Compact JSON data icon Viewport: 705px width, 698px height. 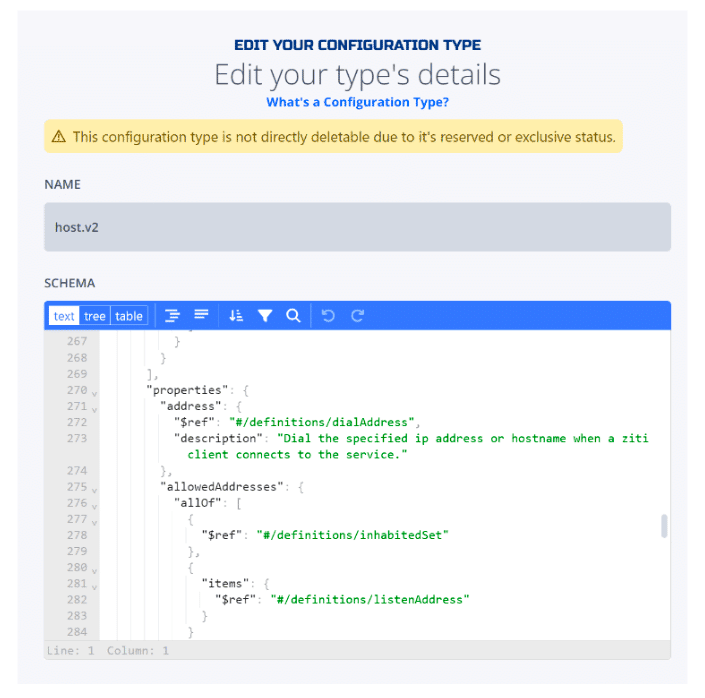pos(201,315)
